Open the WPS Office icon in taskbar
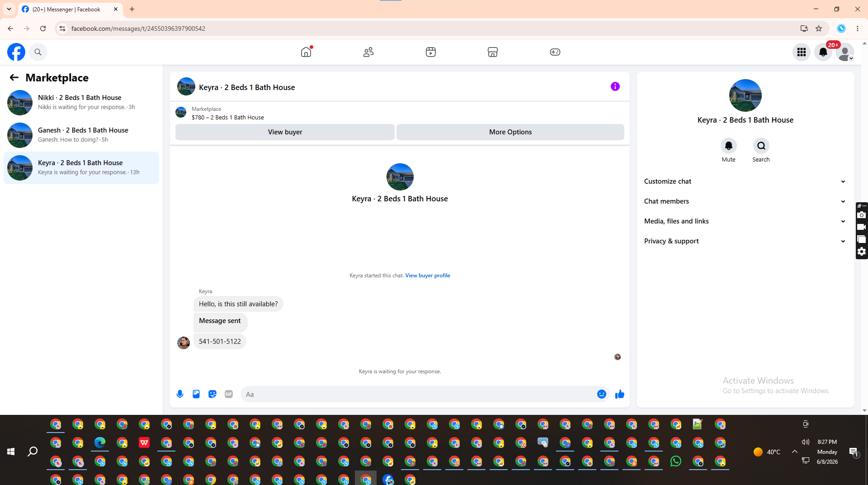The width and height of the screenshot is (868, 485). [144, 442]
